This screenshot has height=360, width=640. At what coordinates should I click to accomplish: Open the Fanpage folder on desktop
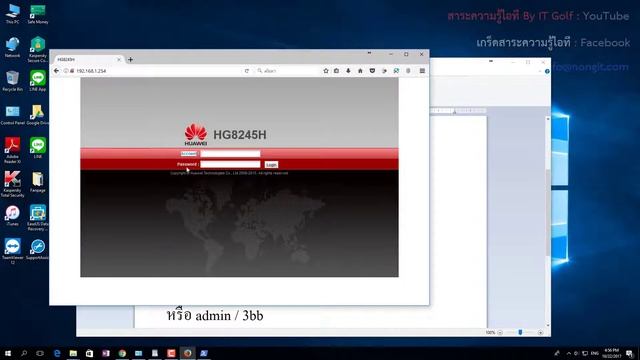pyautogui.click(x=38, y=182)
